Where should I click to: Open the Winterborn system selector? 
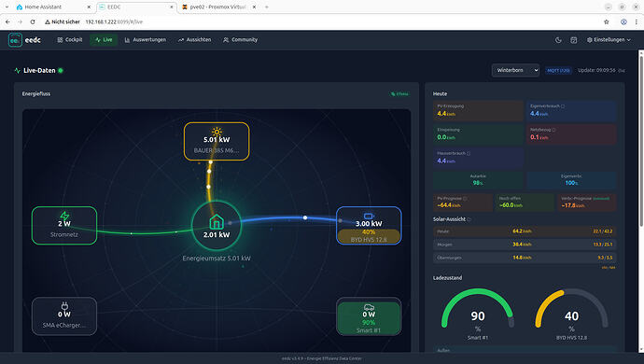pyautogui.click(x=515, y=70)
